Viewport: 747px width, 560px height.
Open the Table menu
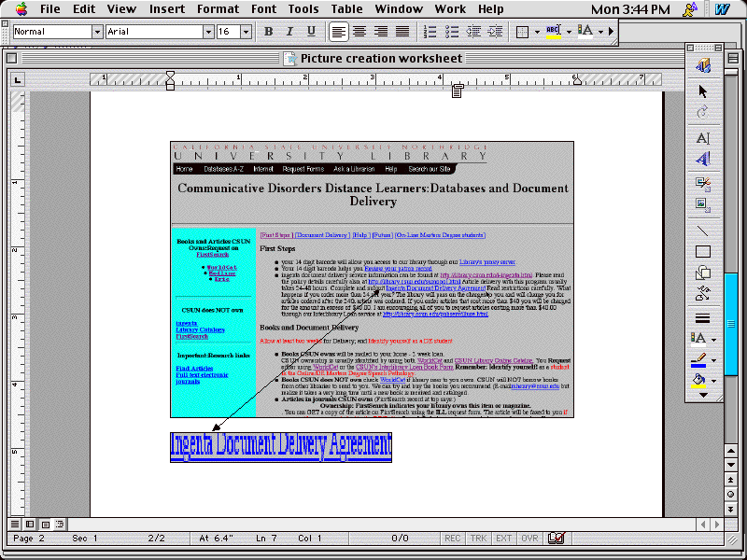346,9
